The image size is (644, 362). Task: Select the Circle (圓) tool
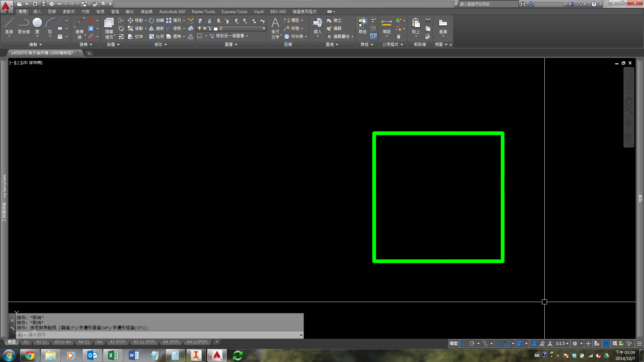[37, 25]
